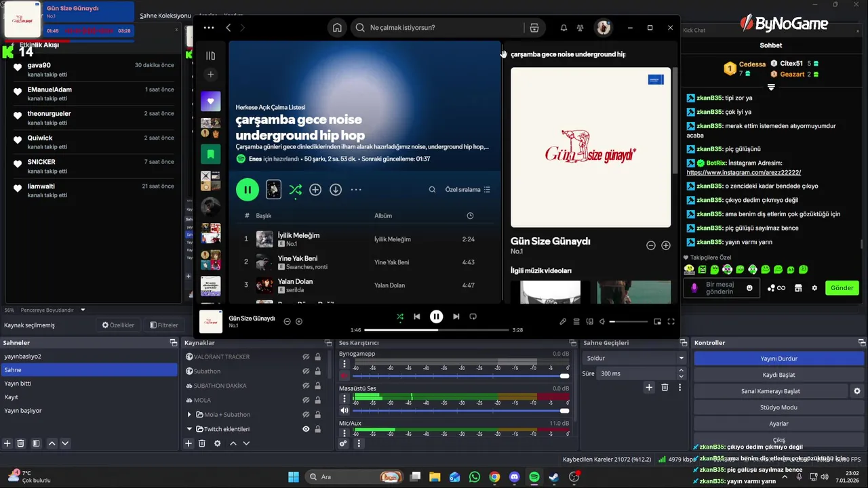
Task: Toggle SUBATHON DAKİKA visibility eye
Action: (x=306, y=386)
